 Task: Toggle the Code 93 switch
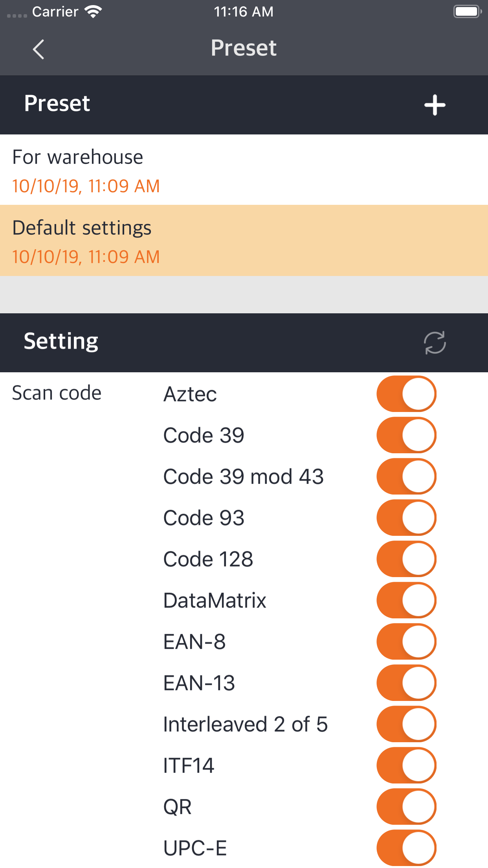click(x=406, y=518)
